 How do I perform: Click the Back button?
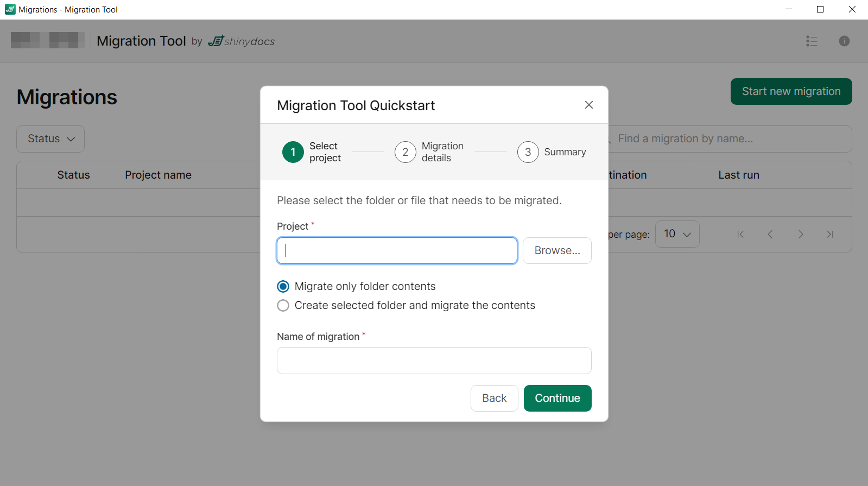[x=494, y=398]
